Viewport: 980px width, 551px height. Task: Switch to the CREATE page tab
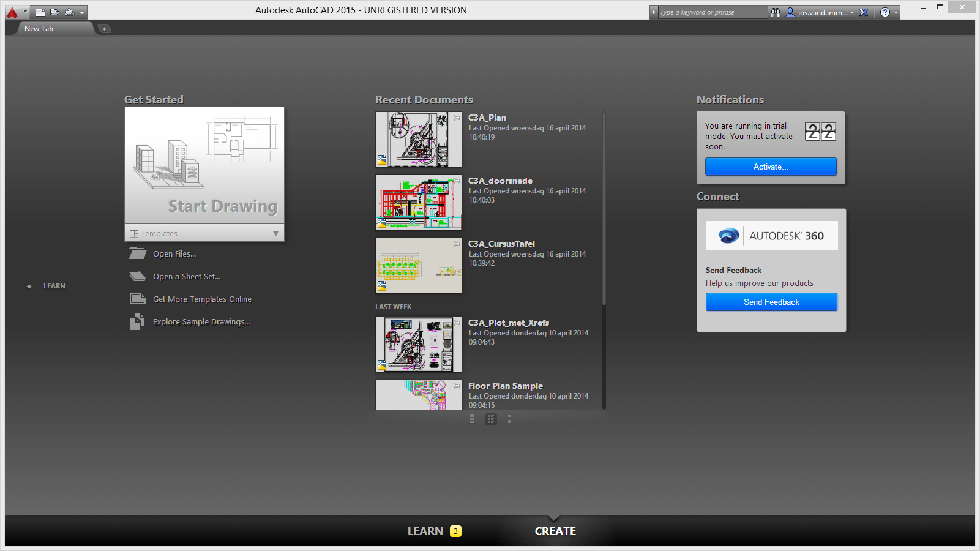point(555,531)
